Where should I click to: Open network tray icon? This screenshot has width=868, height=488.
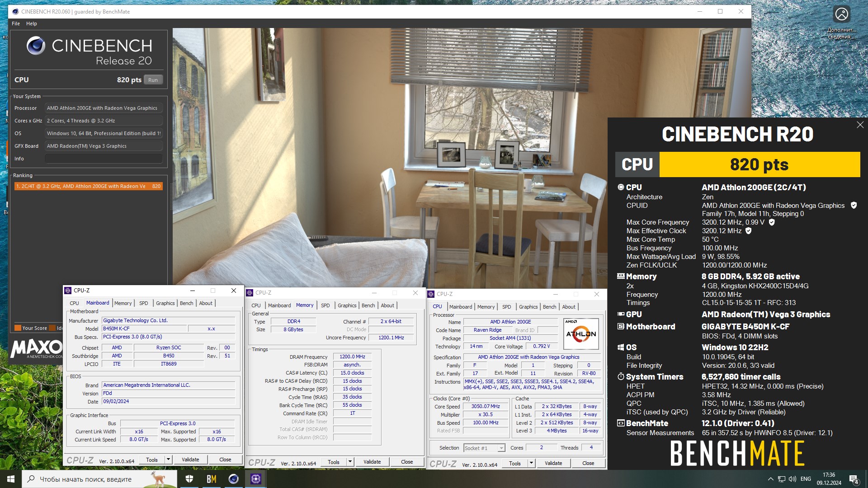(782, 479)
